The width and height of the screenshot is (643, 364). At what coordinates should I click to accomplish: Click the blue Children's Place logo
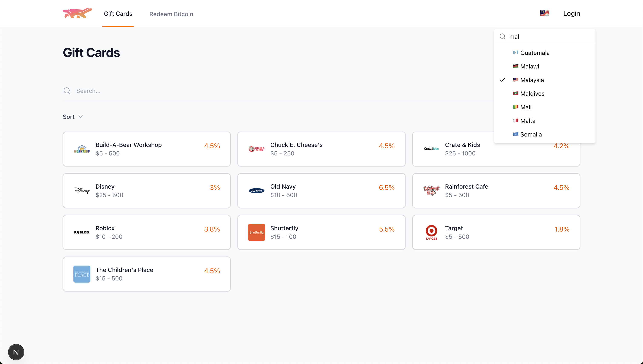point(82,274)
